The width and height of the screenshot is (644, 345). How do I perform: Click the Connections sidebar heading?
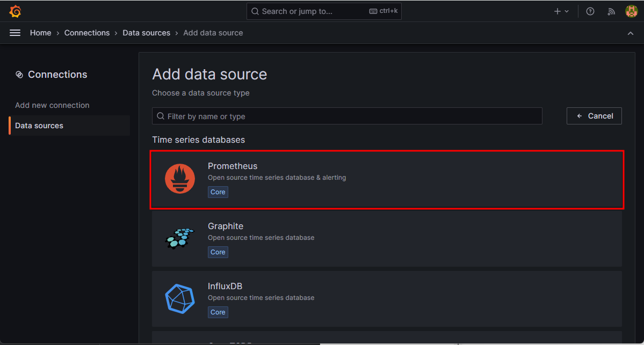tap(57, 74)
